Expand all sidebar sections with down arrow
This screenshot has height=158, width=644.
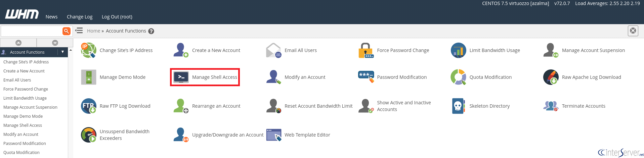(x=55, y=43)
